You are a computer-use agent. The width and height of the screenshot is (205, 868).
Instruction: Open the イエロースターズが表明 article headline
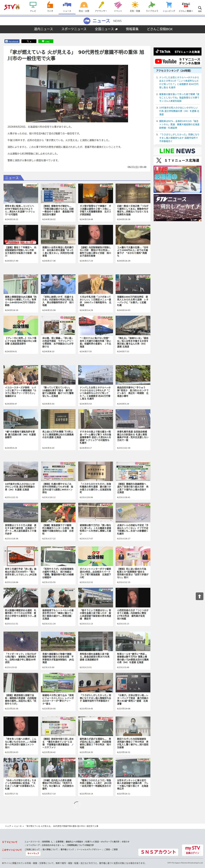(21, 392)
